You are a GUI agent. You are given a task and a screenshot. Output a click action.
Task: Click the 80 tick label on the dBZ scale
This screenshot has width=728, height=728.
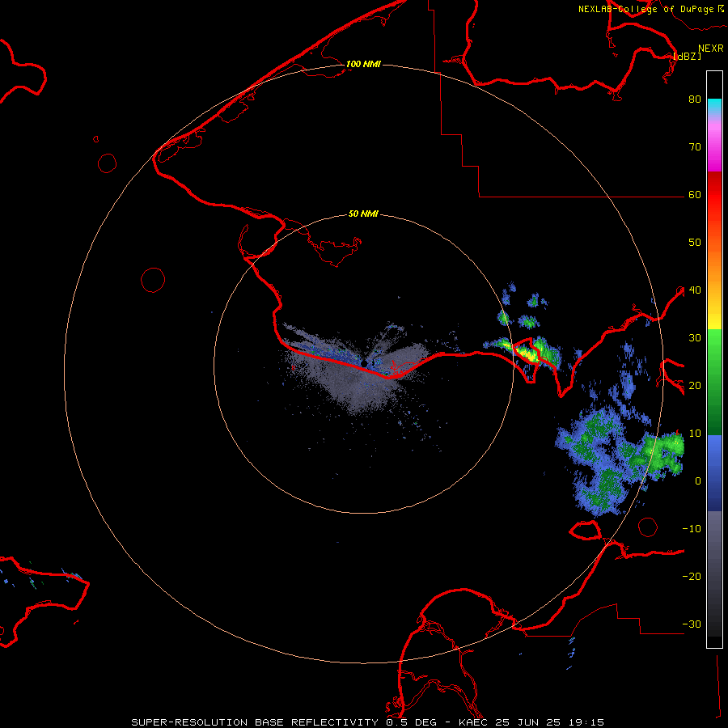[695, 99]
